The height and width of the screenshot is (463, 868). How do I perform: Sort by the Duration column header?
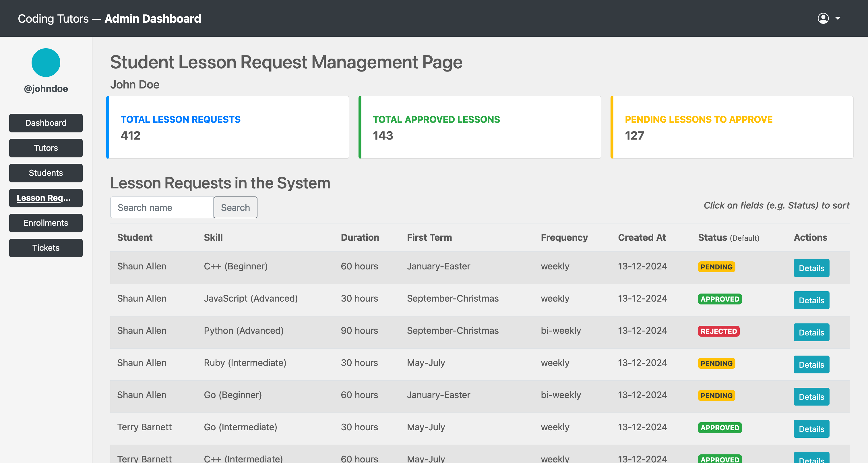[x=360, y=238]
